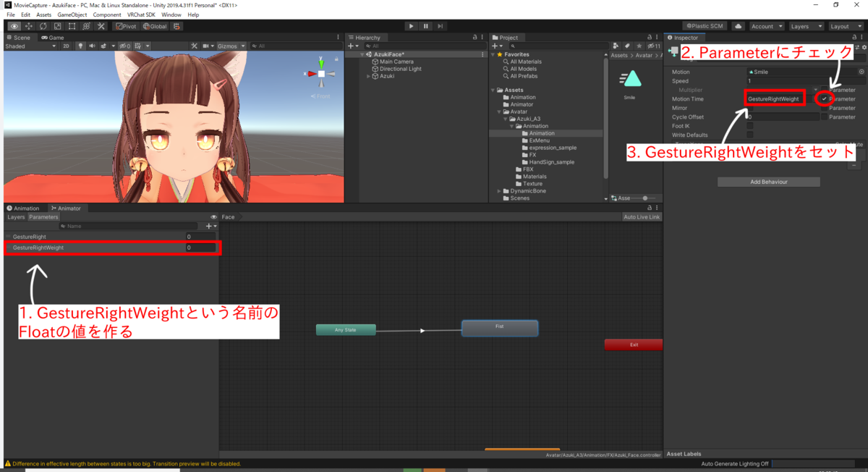Switch to Layers tab in Animator

point(16,216)
